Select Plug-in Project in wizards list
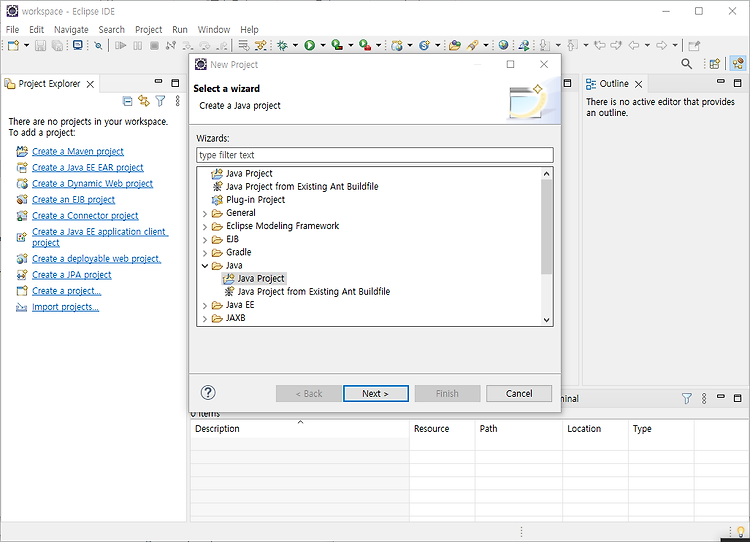The height and width of the screenshot is (542, 750). click(255, 200)
